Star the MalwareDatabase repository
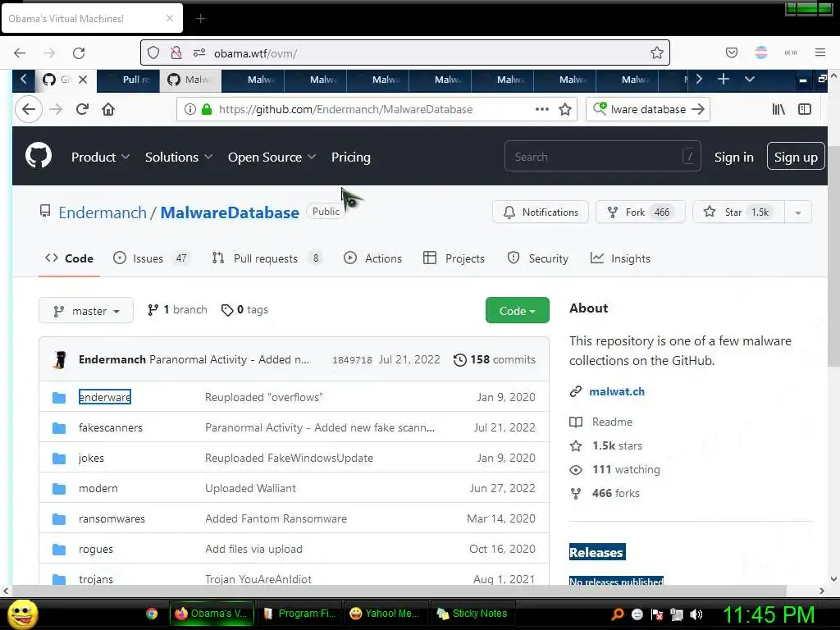 pyautogui.click(x=739, y=212)
